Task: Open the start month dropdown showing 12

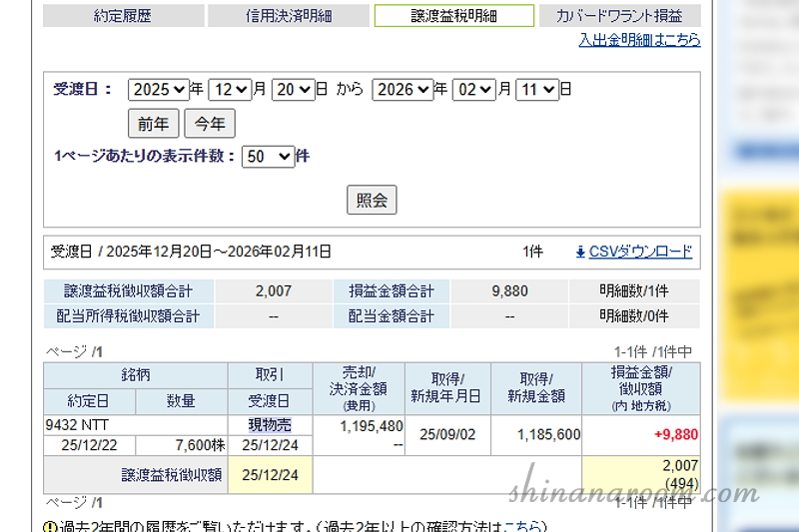Action: [230, 90]
